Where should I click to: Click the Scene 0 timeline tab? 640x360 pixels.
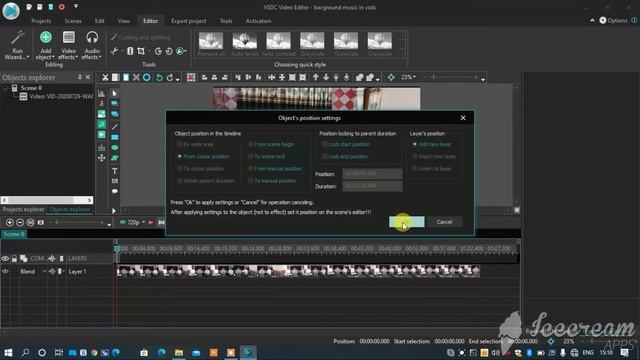pos(14,234)
